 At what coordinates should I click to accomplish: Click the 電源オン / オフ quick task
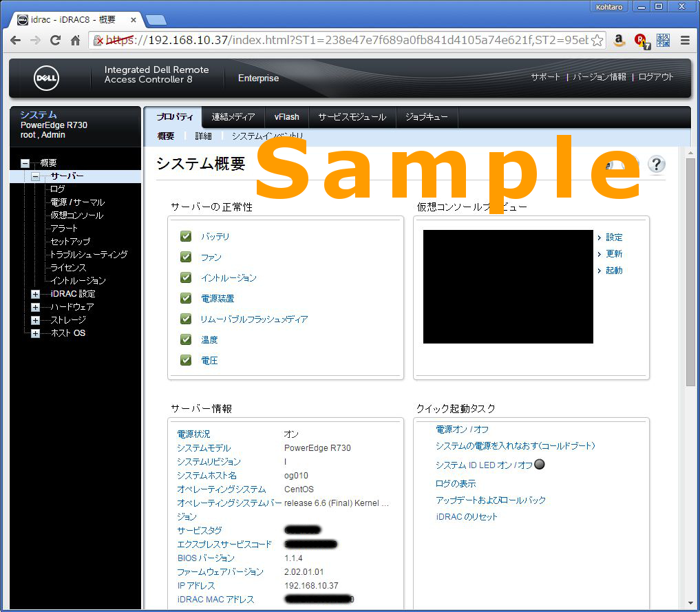coord(462,430)
